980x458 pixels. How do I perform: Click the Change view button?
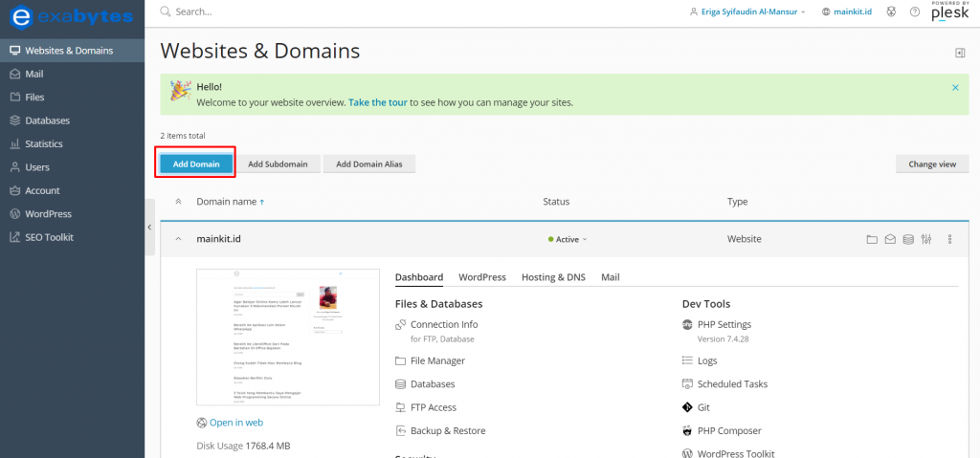(x=932, y=164)
